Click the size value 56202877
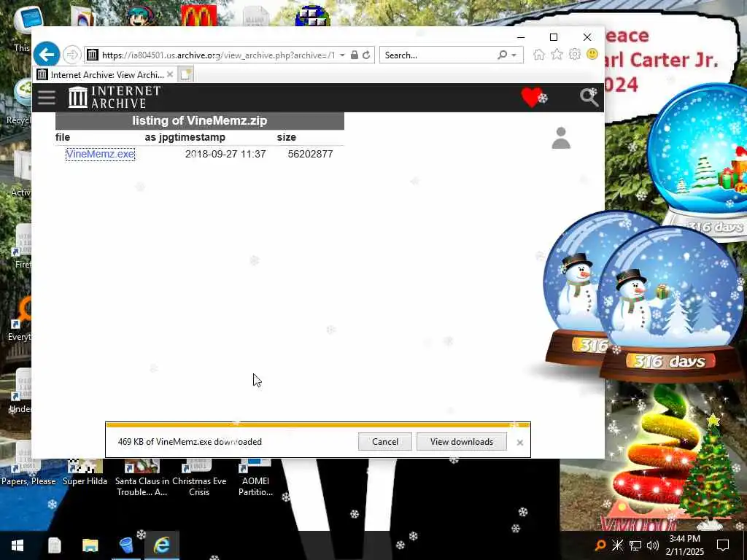This screenshot has width=747, height=560. click(x=310, y=154)
